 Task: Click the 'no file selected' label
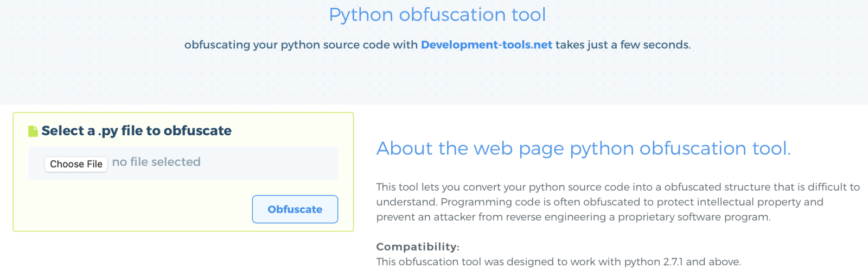pos(156,162)
